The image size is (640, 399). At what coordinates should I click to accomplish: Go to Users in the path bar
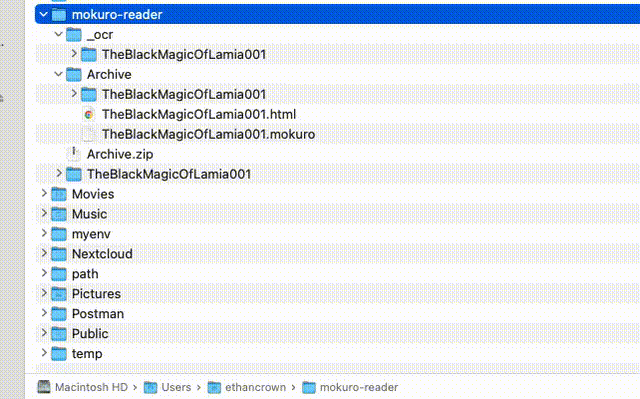click(x=176, y=387)
